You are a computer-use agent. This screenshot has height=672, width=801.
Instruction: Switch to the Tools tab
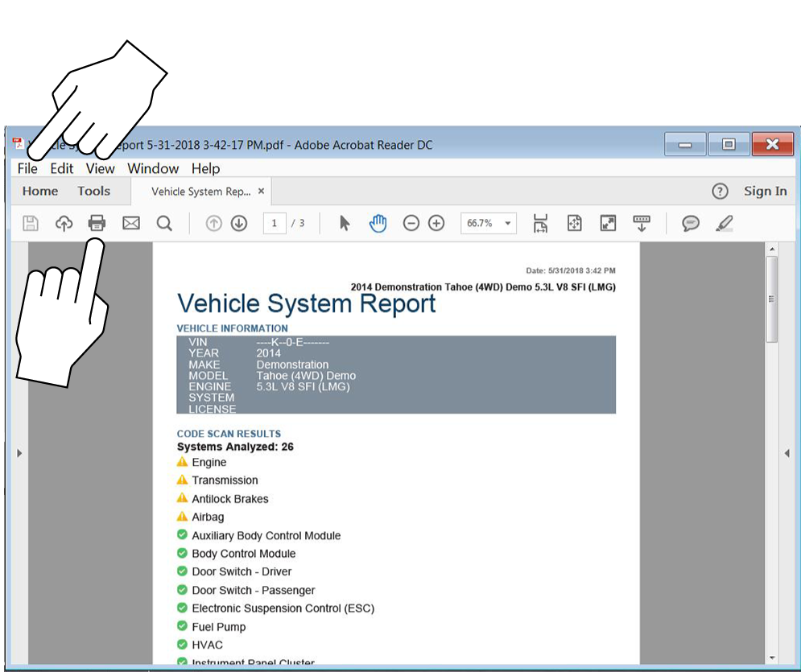click(93, 191)
